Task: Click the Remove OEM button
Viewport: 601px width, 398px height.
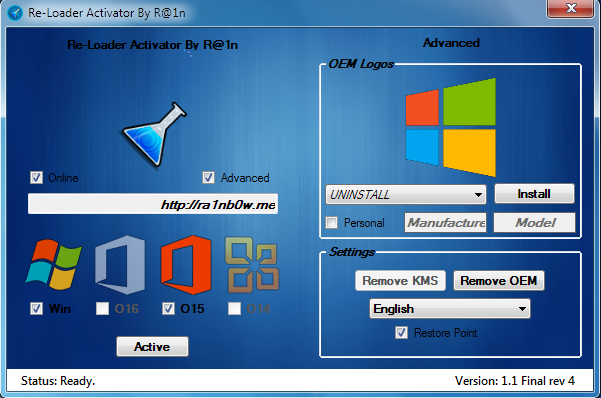Action: pos(499,281)
